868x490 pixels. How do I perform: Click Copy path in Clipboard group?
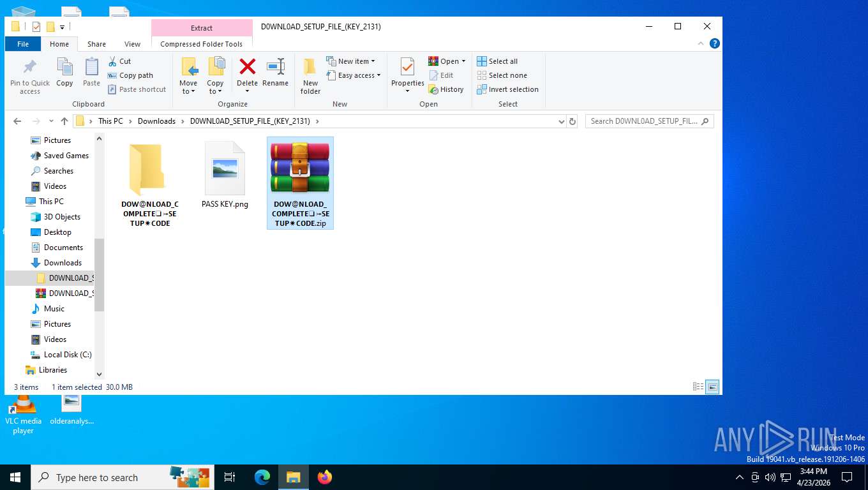(131, 75)
